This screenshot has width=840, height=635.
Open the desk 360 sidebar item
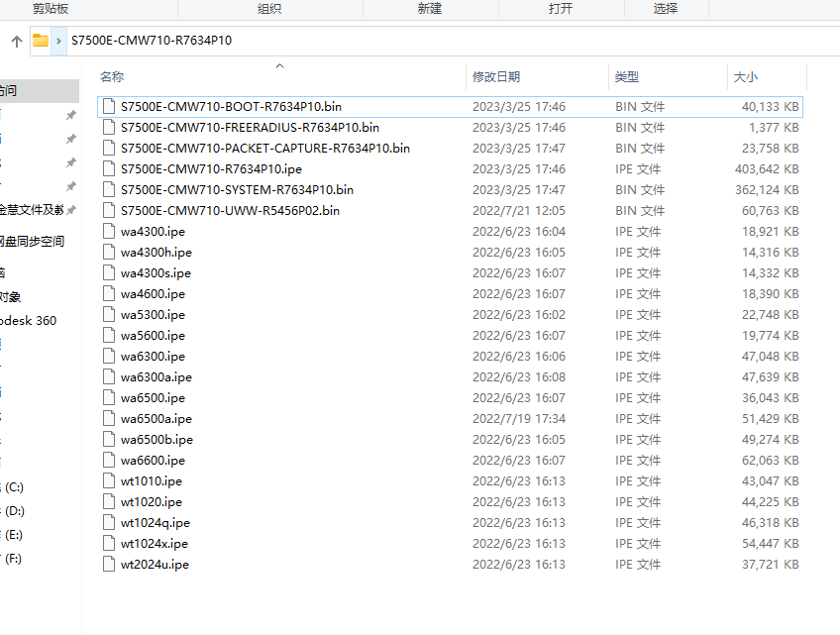pos(28,321)
